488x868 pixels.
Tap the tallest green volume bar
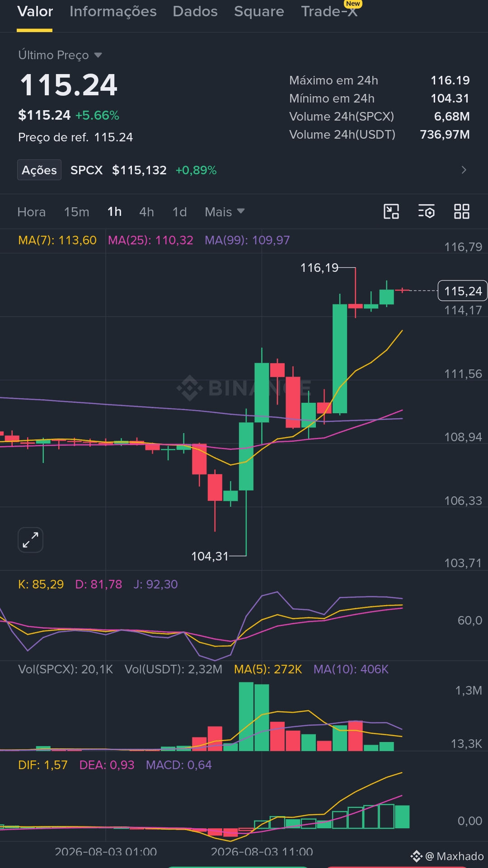(246, 716)
